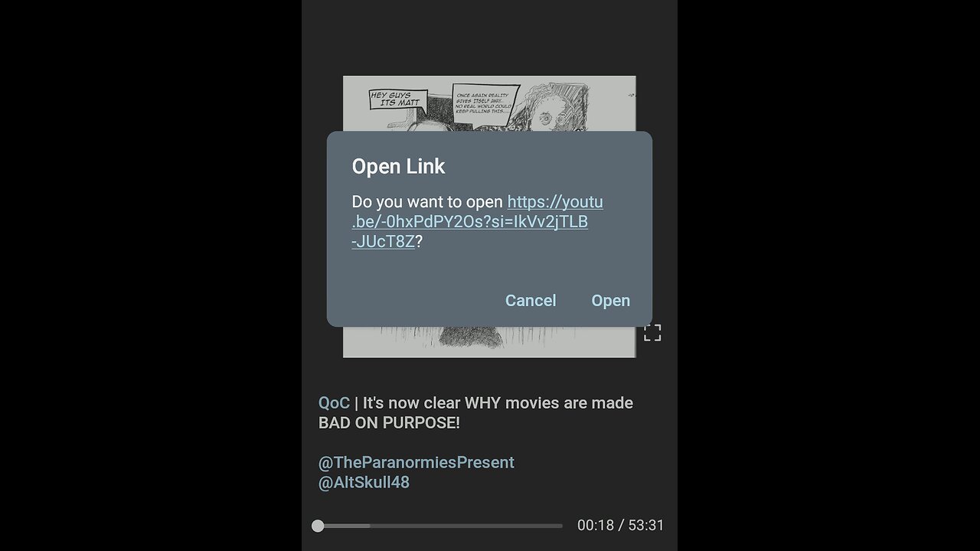980x551 pixels.
Task: Expand the video to fullscreen
Action: pyautogui.click(x=652, y=332)
